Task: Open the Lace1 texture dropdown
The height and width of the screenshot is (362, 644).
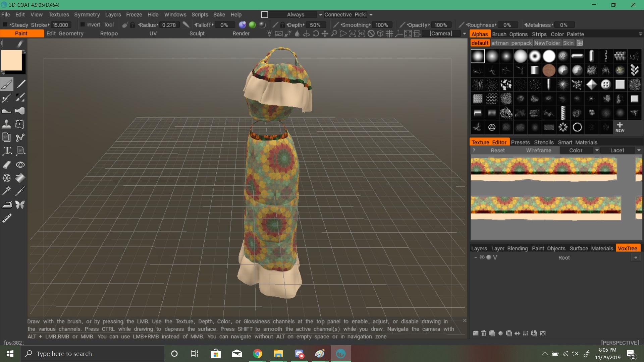Action: click(x=639, y=150)
